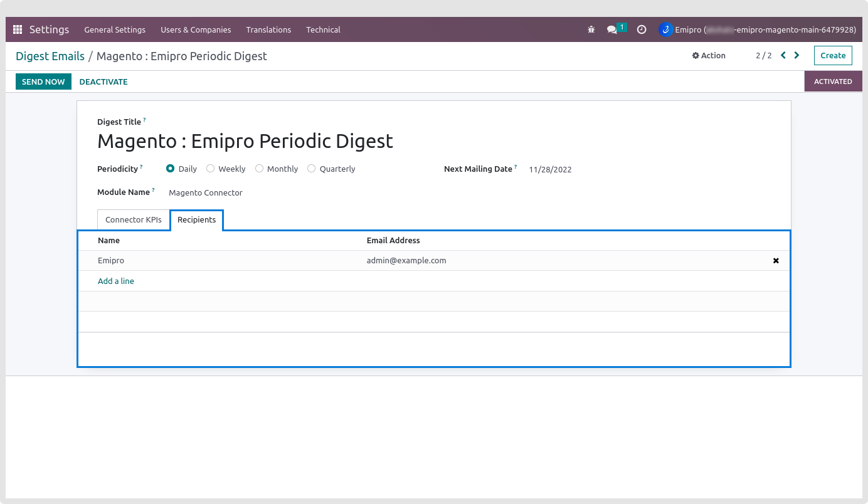Go to previous record arrow
This screenshot has height=504, width=868.
(x=783, y=55)
